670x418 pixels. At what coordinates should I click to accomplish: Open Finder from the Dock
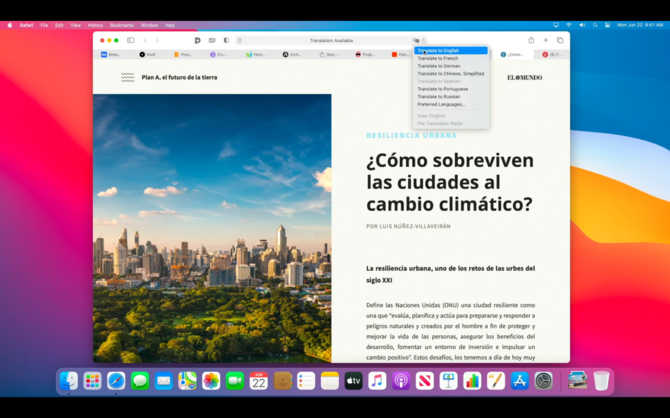pos(69,381)
